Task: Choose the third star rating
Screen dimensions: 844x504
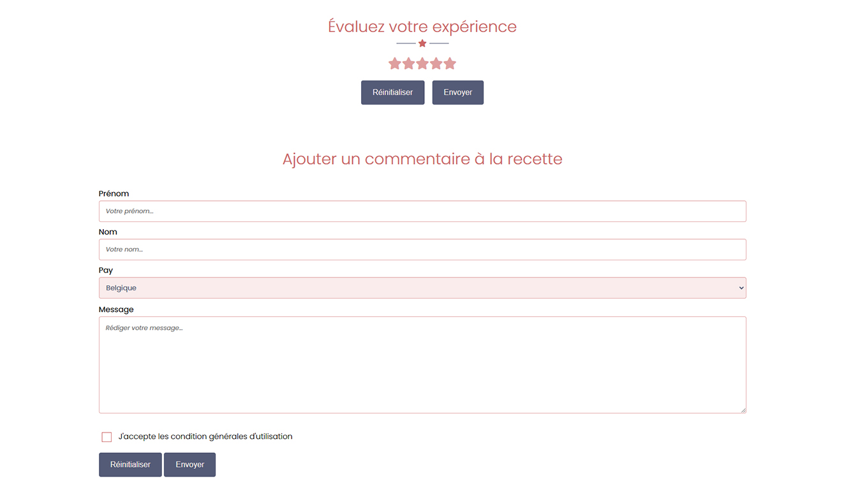Action: coord(422,63)
